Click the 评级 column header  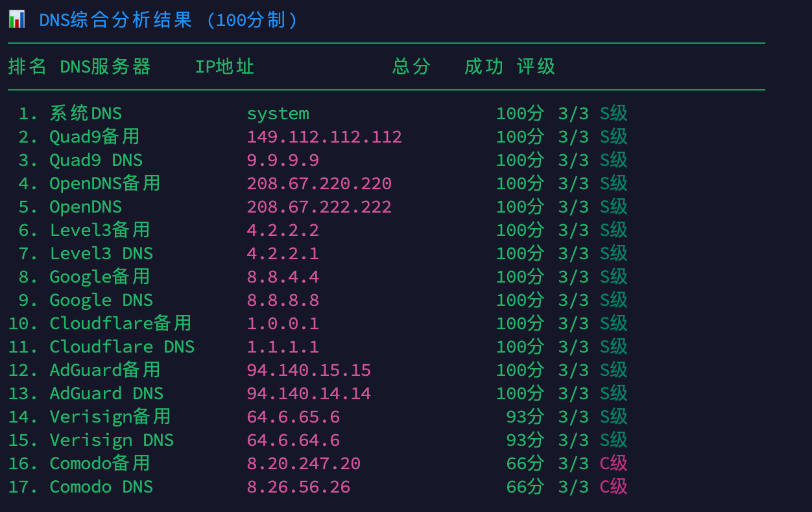click(x=535, y=66)
